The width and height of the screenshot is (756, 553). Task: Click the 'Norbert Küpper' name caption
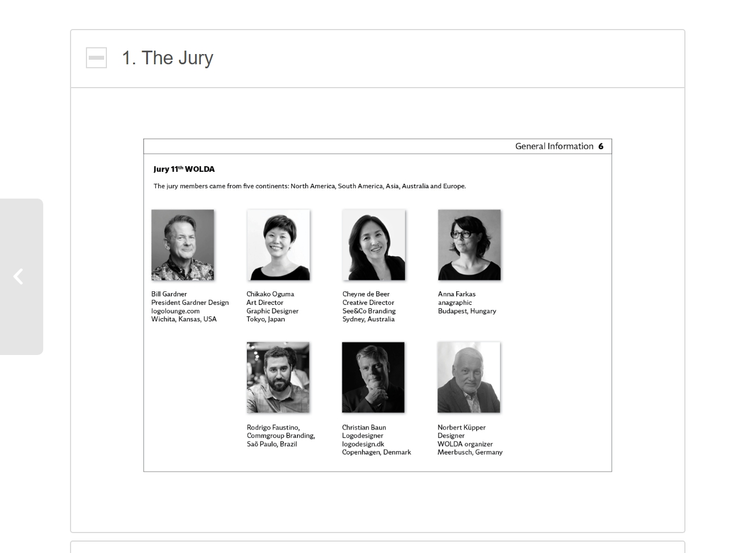point(461,427)
